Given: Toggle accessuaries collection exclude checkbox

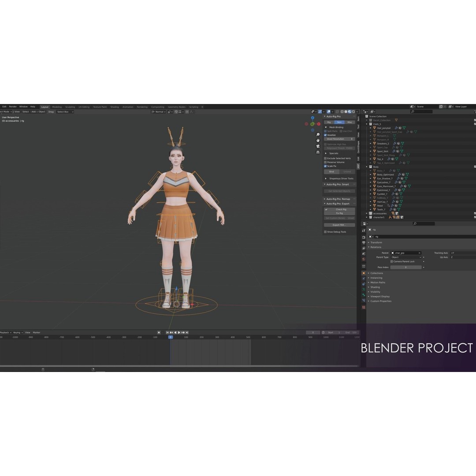Looking at the screenshot, I should click(x=475, y=213).
